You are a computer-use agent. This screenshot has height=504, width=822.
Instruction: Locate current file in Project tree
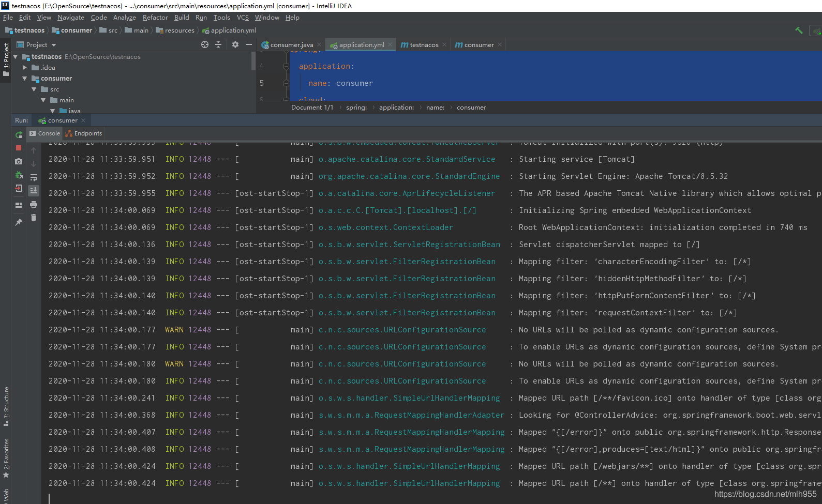coord(205,44)
